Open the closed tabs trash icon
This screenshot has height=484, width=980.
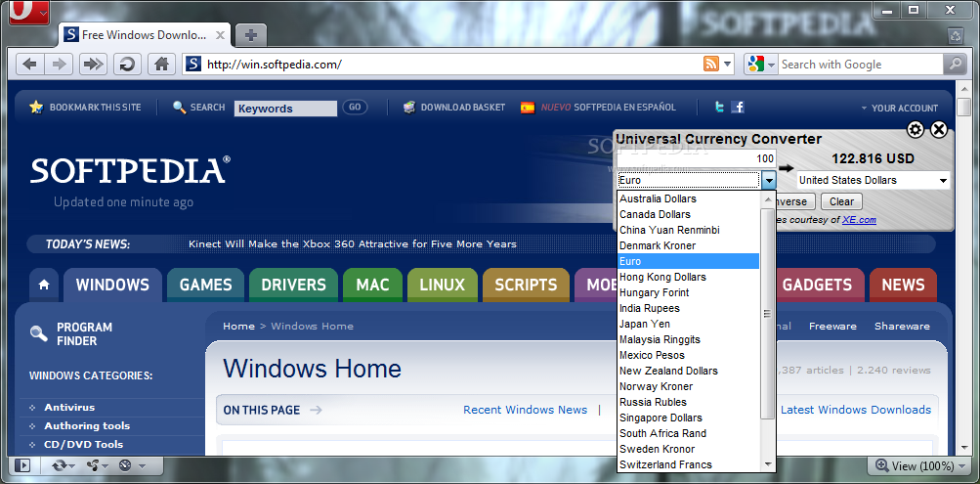tap(956, 35)
